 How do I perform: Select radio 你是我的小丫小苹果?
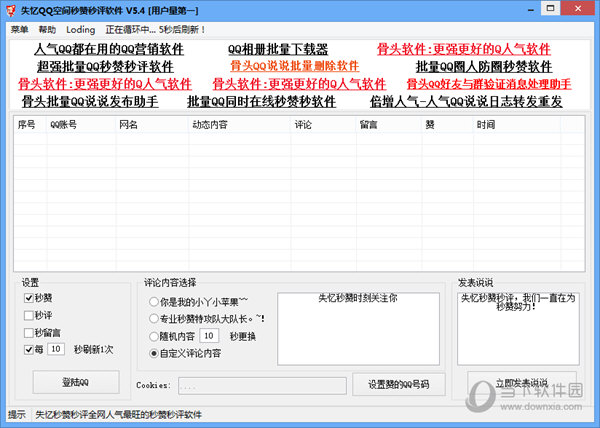click(x=153, y=302)
